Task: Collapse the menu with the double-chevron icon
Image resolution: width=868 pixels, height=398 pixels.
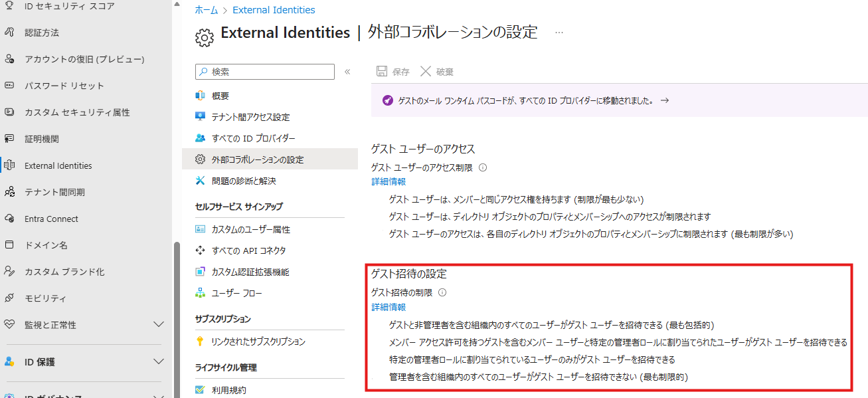Action: pyautogui.click(x=347, y=72)
